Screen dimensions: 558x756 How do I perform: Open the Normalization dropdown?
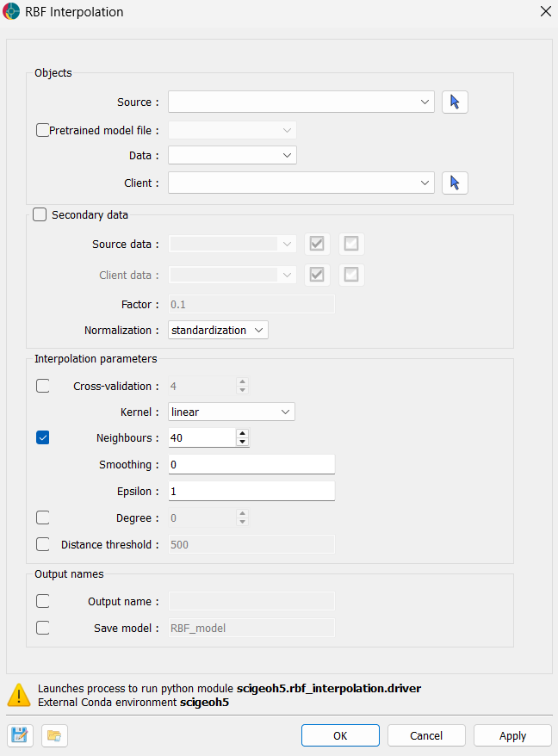[219, 330]
